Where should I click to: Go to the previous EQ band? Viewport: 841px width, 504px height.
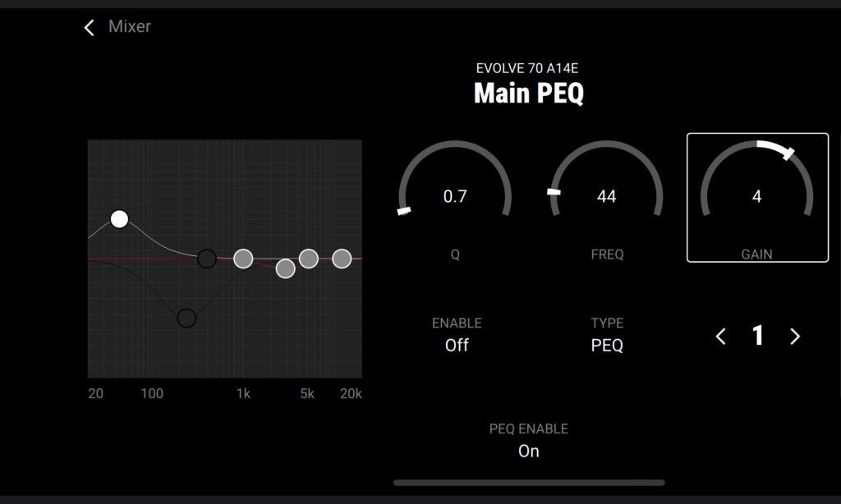[x=720, y=337]
